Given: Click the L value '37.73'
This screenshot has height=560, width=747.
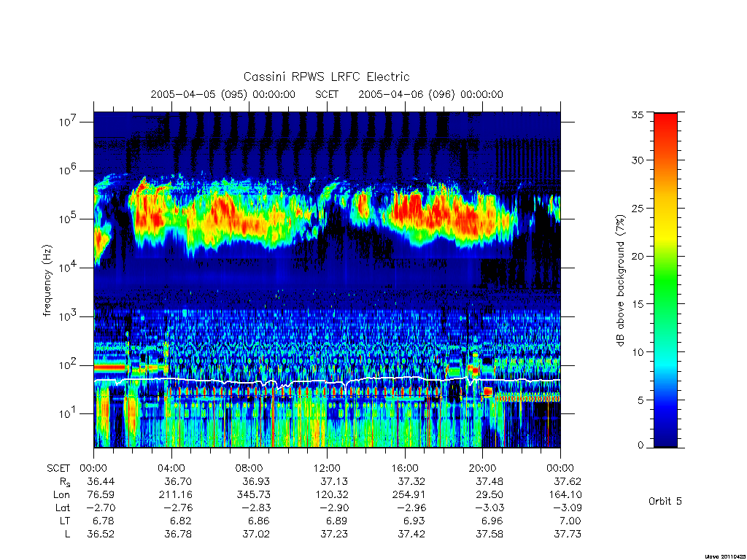Looking at the screenshot, I should 568,534.
